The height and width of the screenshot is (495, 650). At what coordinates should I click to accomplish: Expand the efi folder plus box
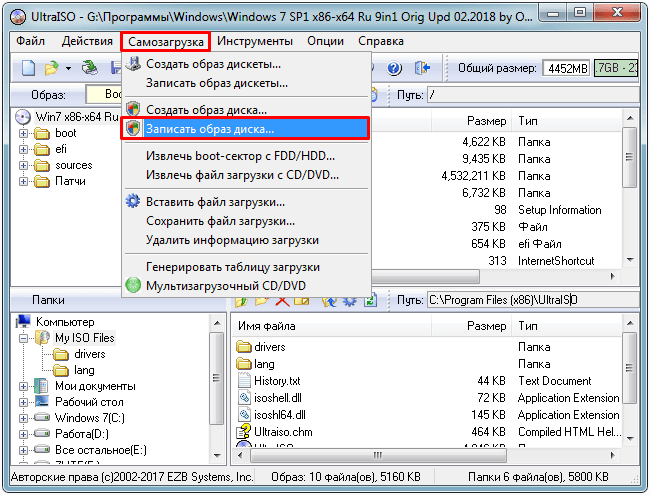24,149
